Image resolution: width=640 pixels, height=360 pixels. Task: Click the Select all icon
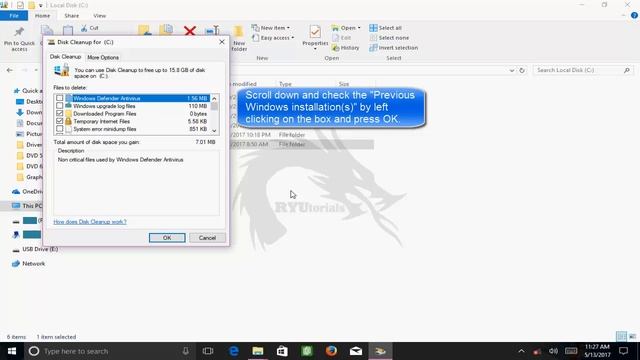(x=373, y=28)
